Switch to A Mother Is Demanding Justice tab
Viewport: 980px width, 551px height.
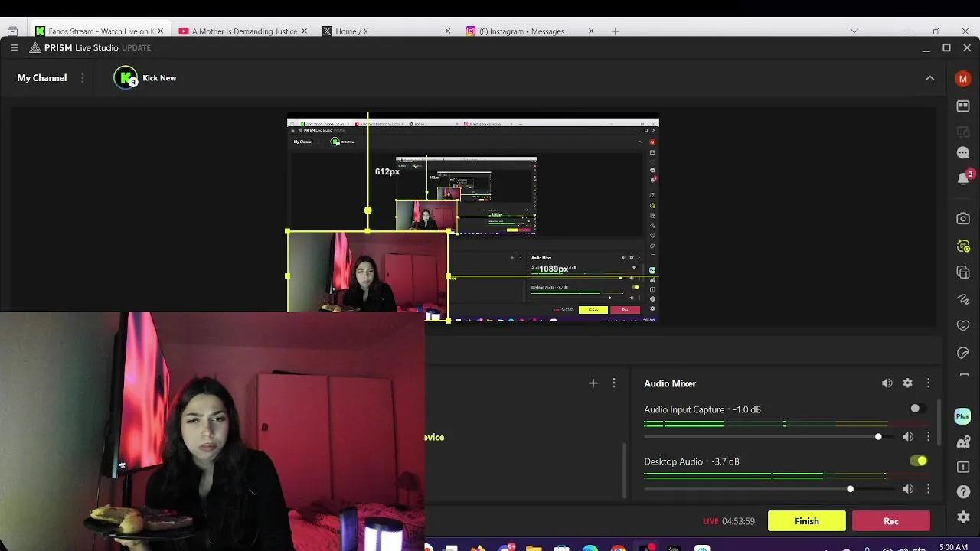coord(243,31)
